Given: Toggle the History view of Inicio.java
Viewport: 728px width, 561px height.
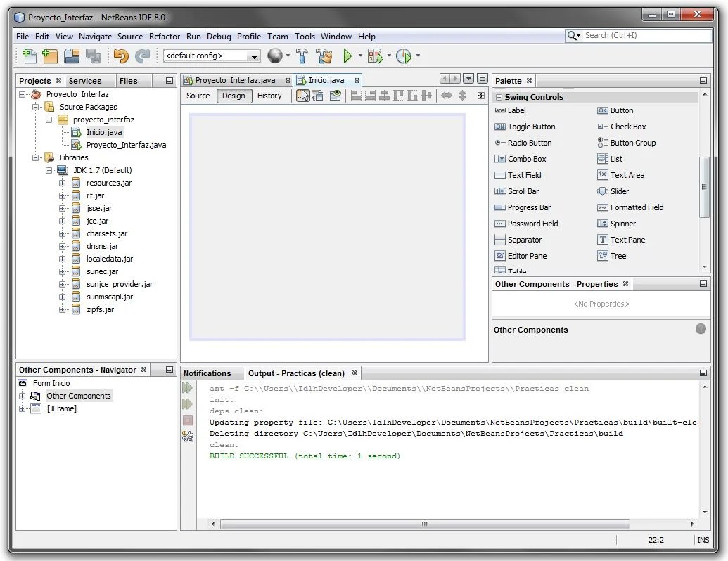Looking at the screenshot, I should coord(270,96).
